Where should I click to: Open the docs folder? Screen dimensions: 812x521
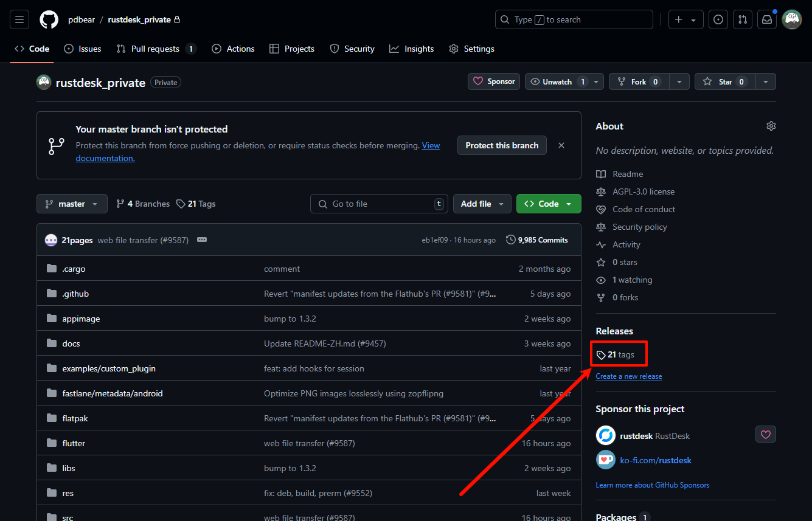[71, 343]
